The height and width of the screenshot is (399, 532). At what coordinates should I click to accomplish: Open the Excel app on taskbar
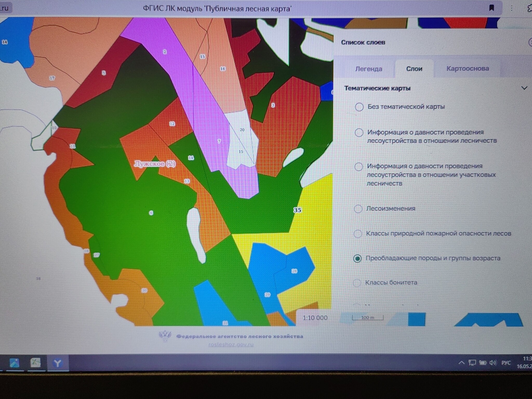click(36, 362)
